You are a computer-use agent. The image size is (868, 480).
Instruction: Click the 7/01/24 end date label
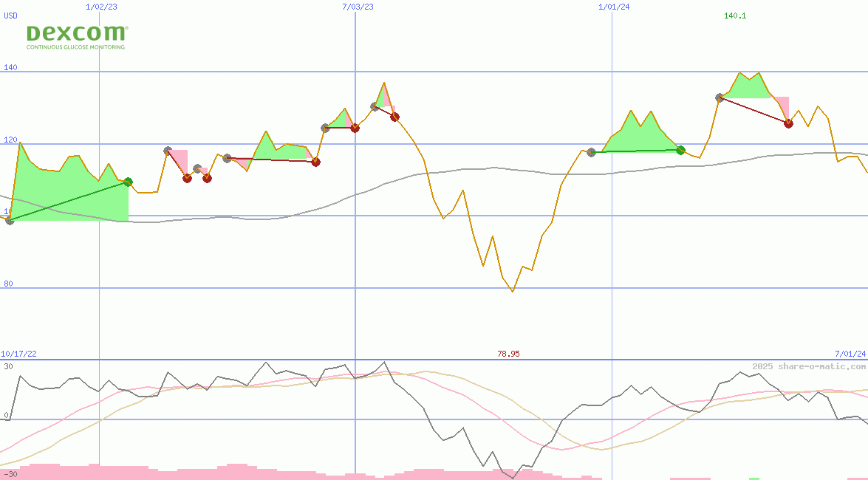tap(850, 354)
